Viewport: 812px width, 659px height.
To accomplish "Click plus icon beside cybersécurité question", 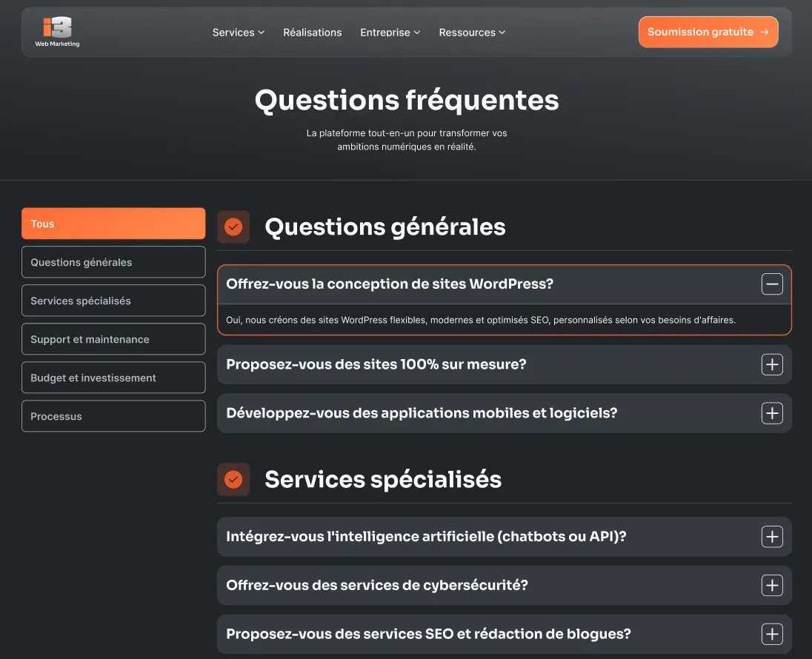I will (x=772, y=586).
